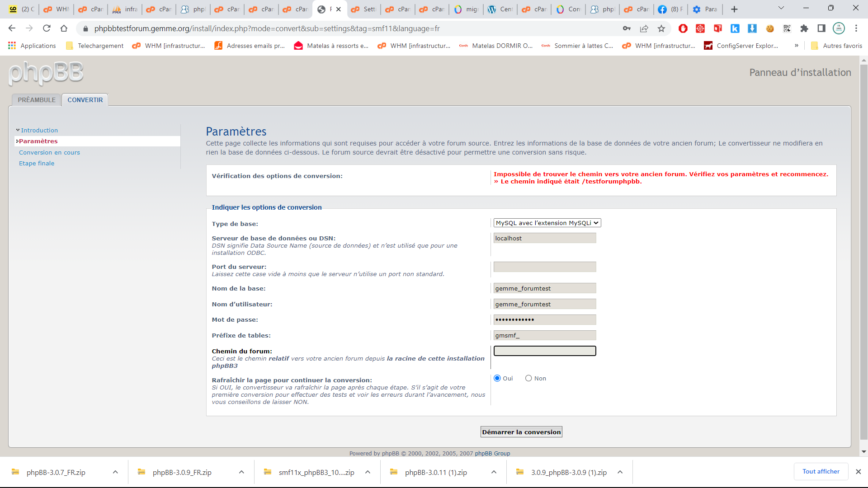The width and height of the screenshot is (868, 488).
Task: Switch to the PRÉAMBULE tab
Action: [x=37, y=100]
